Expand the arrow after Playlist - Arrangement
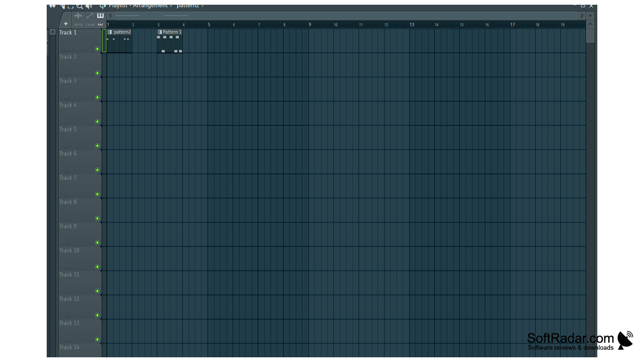Image resolution: width=644 pixels, height=362 pixels. coord(171,6)
